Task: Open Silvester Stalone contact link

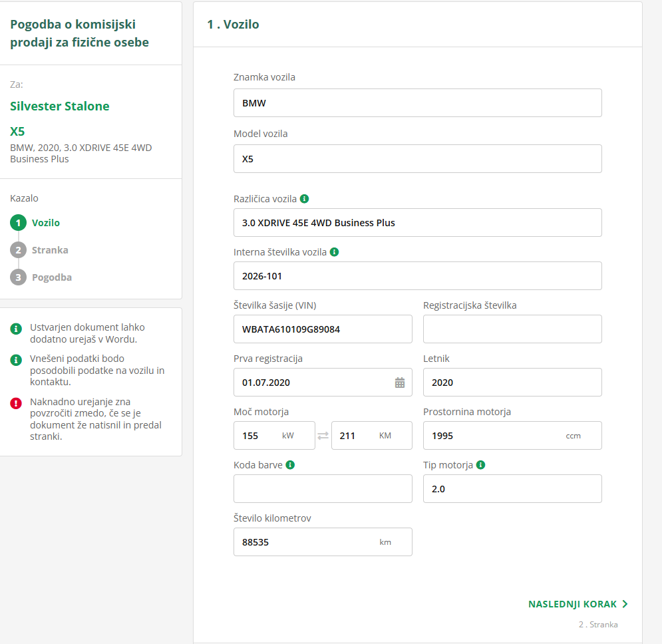Action: coord(60,106)
